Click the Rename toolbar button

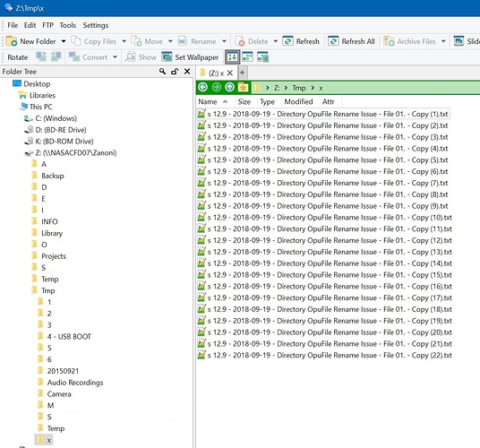pos(197,41)
